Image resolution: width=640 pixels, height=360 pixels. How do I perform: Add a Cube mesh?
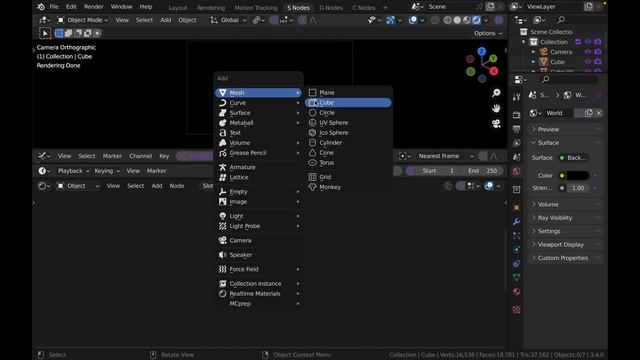(348, 102)
